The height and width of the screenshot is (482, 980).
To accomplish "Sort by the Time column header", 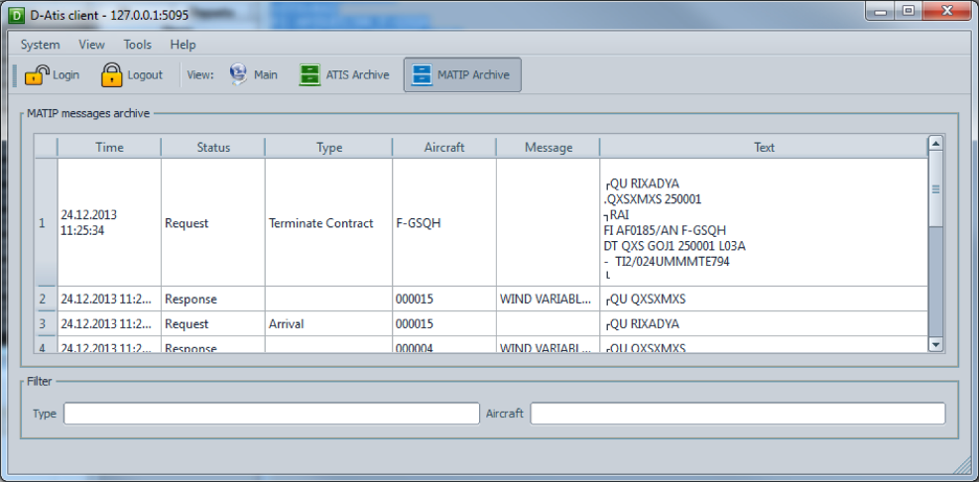I will (109, 147).
